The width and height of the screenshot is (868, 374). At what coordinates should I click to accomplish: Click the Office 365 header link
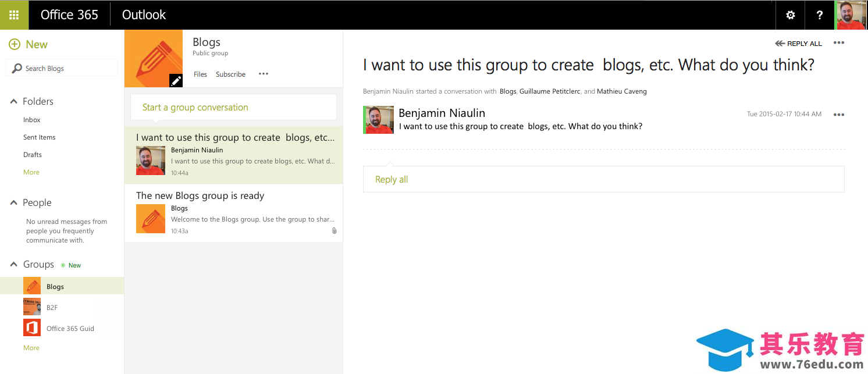[x=69, y=15]
